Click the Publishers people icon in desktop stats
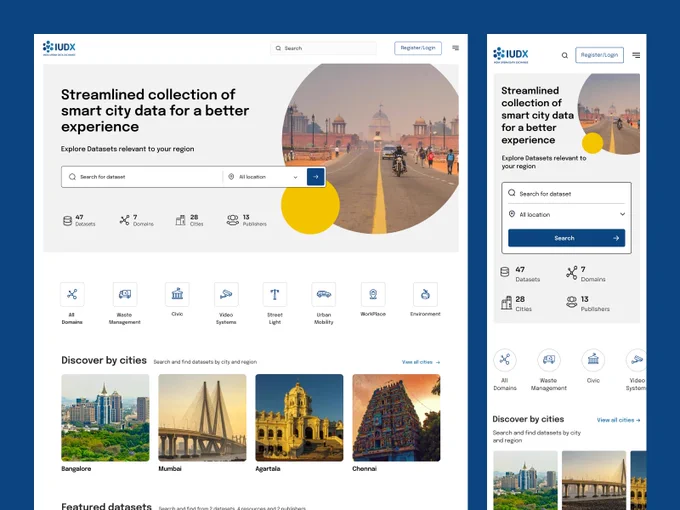The height and width of the screenshot is (510, 680). pyautogui.click(x=233, y=220)
